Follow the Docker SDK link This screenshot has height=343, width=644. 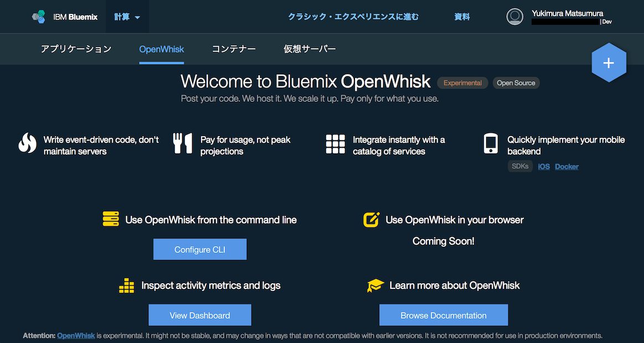[567, 167]
